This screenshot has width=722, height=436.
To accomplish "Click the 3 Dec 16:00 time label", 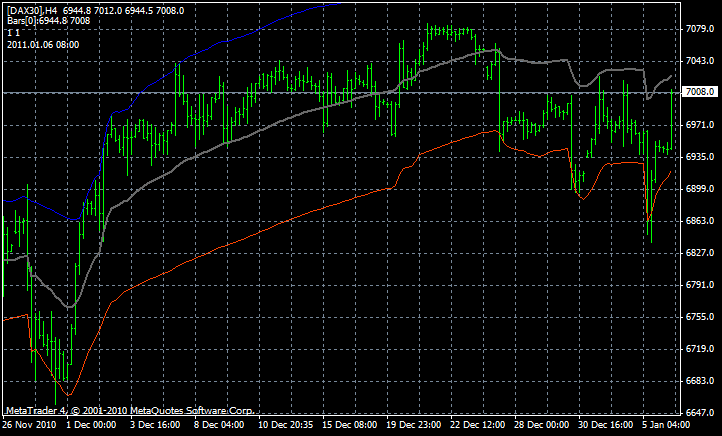I will click(155, 424).
